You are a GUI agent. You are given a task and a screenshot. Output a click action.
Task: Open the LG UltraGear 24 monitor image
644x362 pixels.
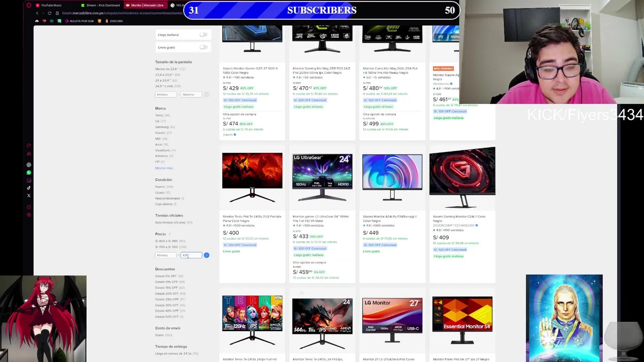(x=322, y=177)
